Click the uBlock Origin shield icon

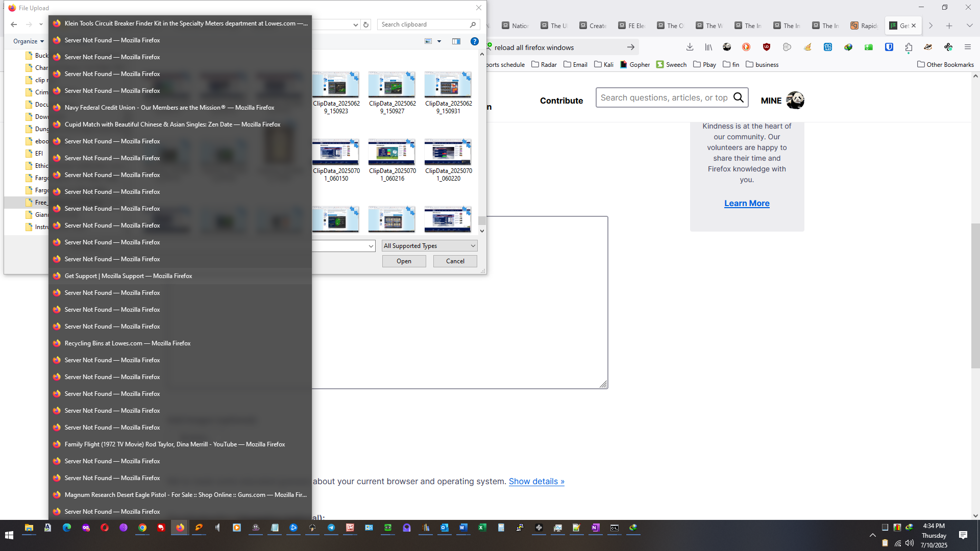766,47
